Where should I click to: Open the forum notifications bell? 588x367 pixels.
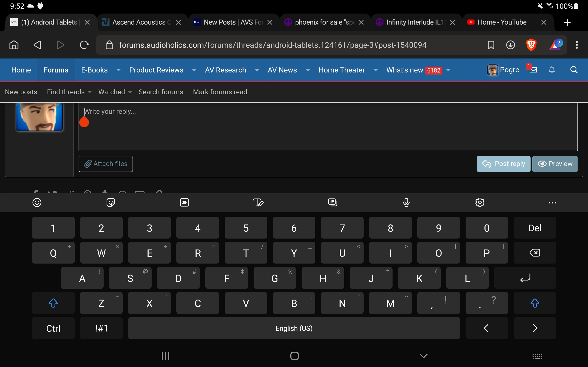[552, 70]
